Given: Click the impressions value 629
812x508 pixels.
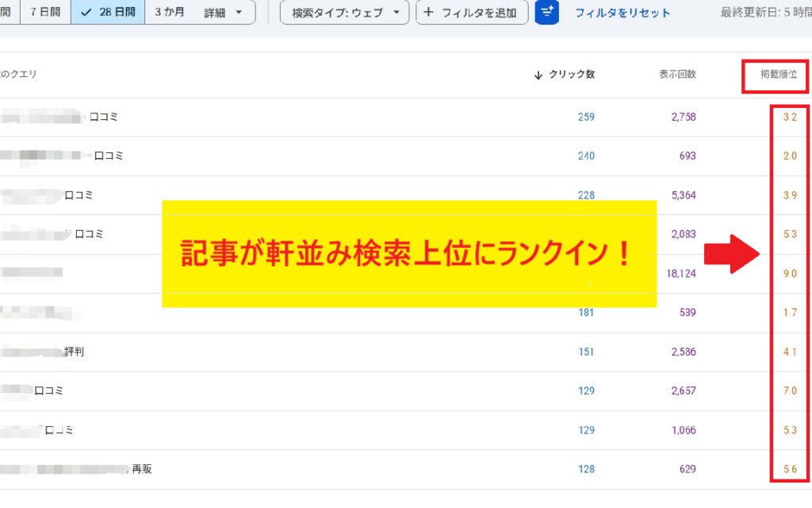Looking at the screenshot, I should click(x=688, y=469).
